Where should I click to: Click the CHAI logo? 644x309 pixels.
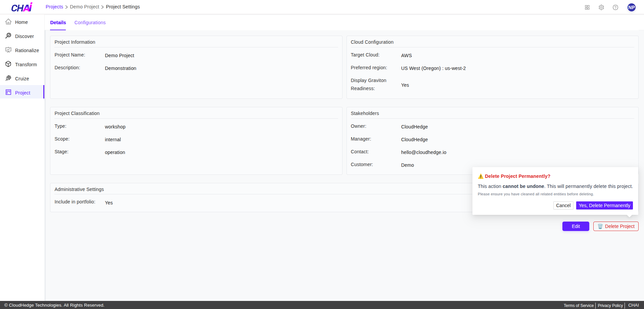point(21,7)
